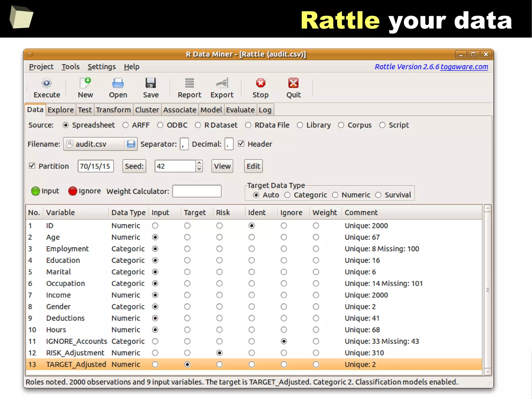Click the Report toolbar icon
The width and height of the screenshot is (532, 399).
[189, 83]
